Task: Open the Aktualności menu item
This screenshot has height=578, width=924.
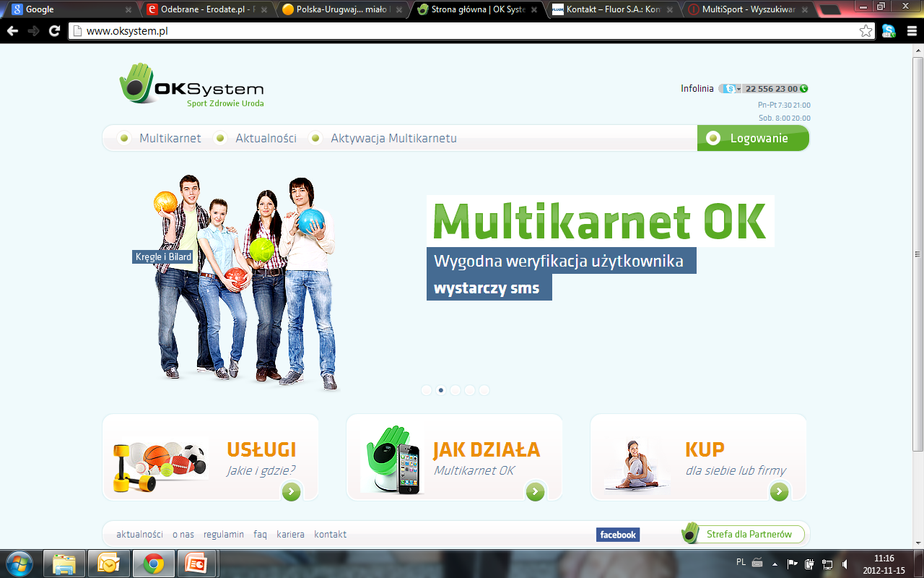Action: (266, 138)
